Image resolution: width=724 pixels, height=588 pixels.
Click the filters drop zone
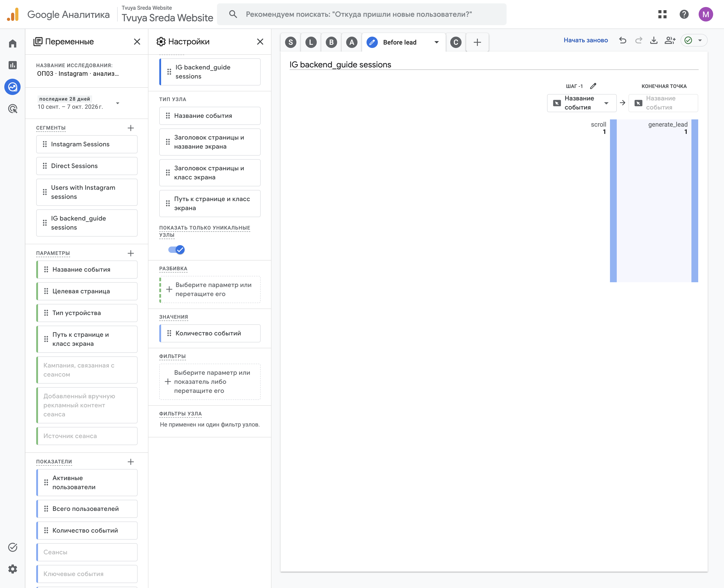210,382
